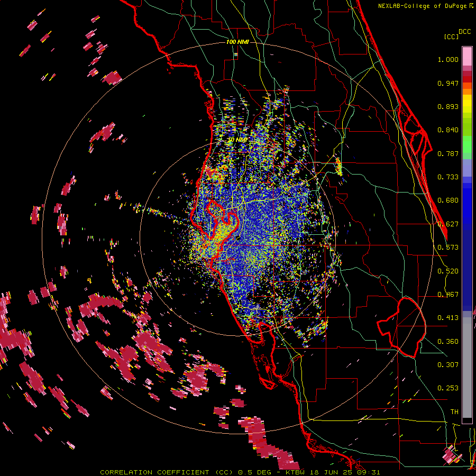
Task: Select the 0.413 scale value
Action: click(x=448, y=318)
